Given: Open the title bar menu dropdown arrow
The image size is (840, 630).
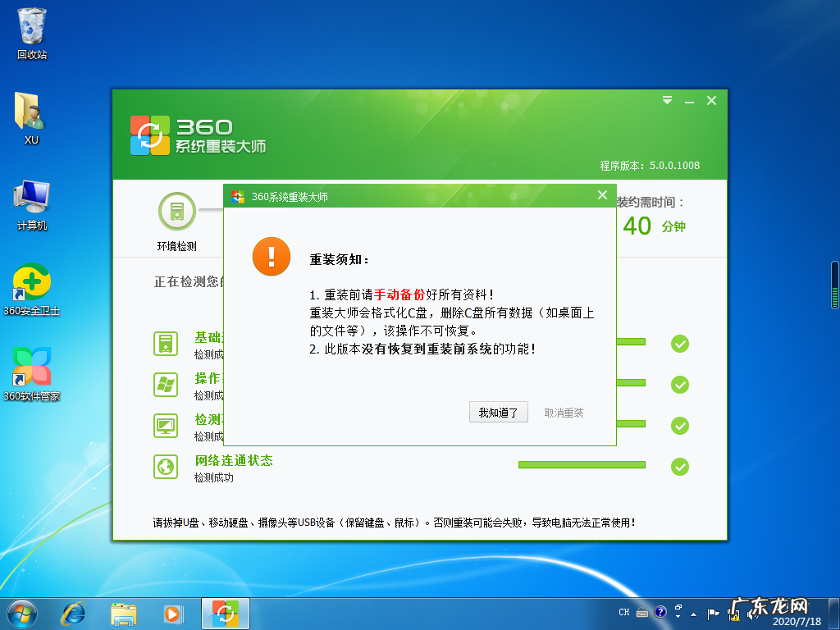Looking at the screenshot, I should (666, 100).
